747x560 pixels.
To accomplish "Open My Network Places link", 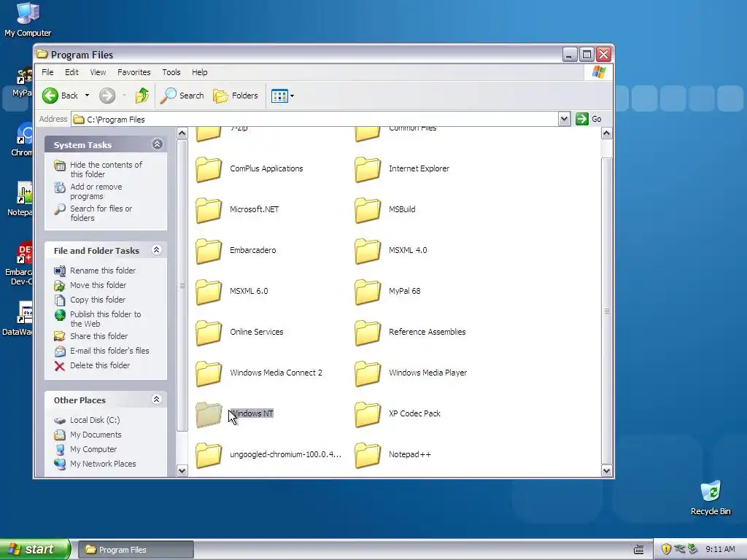I will pos(103,464).
